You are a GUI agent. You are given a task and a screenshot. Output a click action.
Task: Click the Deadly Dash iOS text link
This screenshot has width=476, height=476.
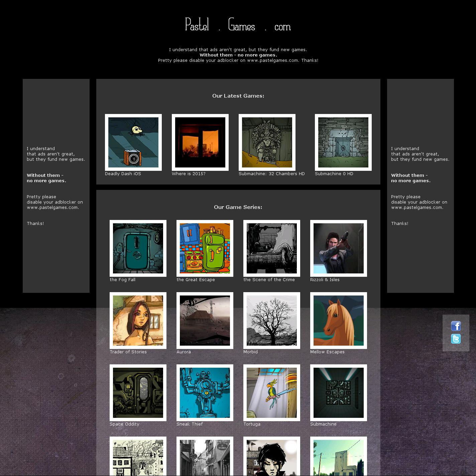coord(123,174)
